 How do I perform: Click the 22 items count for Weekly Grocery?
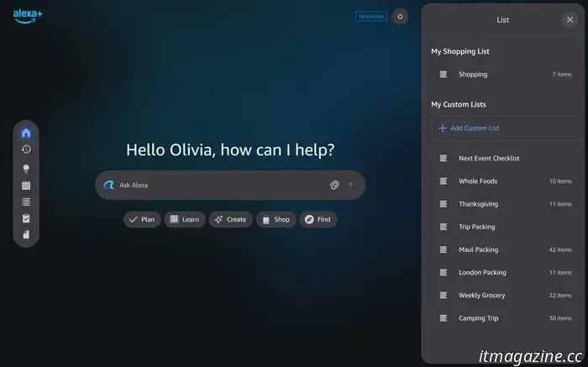560,296
